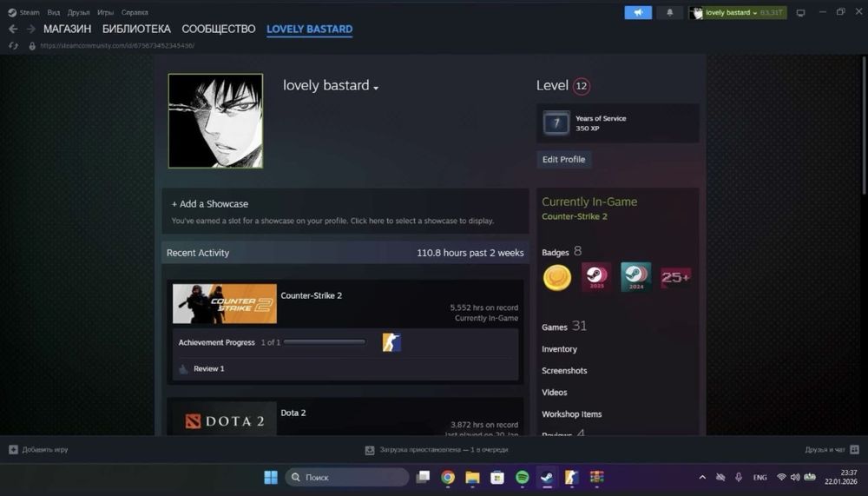Image resolution: width=868 pixels, height=496 pixels.
Task: Click the Steam logo menu
Action: pyautogui.click(x=23, y=12)
